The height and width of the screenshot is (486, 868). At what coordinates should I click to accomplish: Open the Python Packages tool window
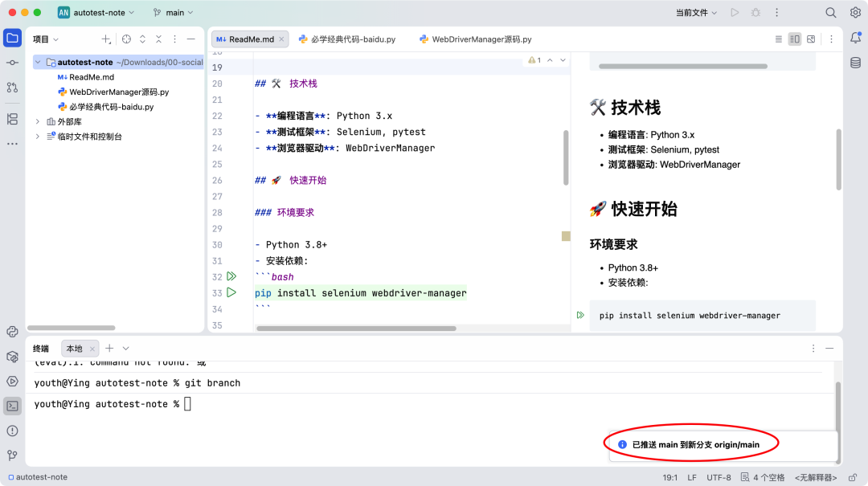[x=12, y=357]
